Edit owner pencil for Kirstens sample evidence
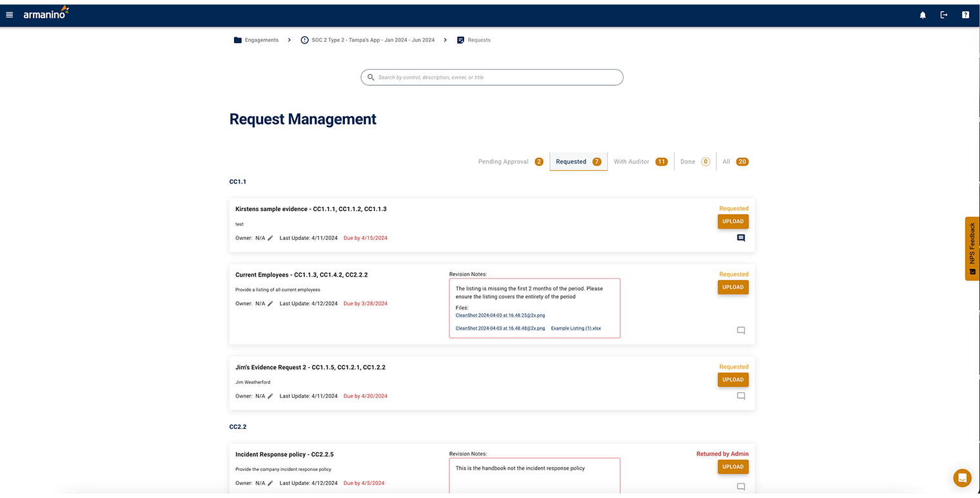Screen dimensions: 980x498 click(x=271, y=238)
